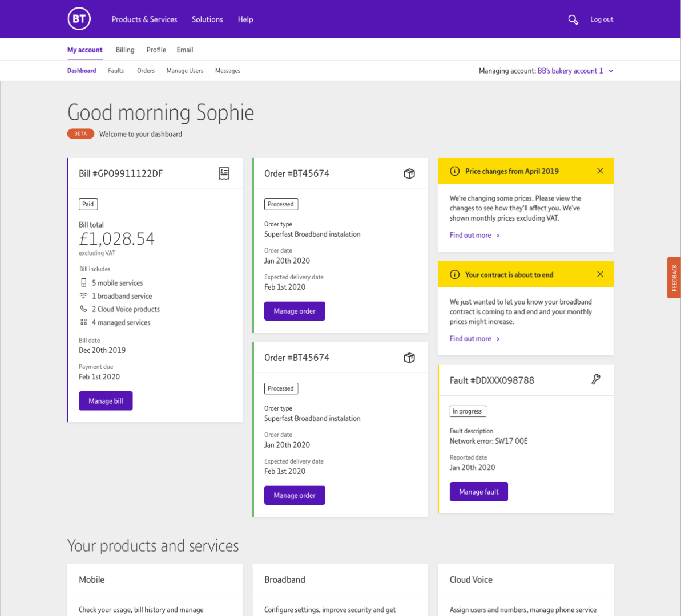Click Manage order on the first order card
This screenshot has height=616, width=681.
click(295, 311)
